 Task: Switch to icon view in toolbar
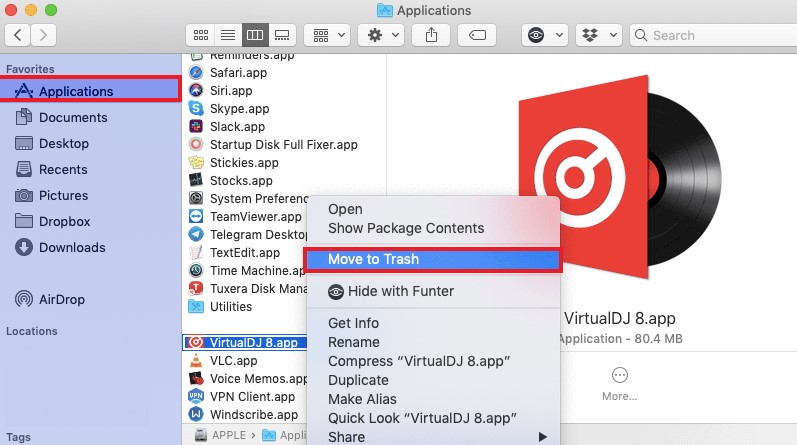click(201, 35)
